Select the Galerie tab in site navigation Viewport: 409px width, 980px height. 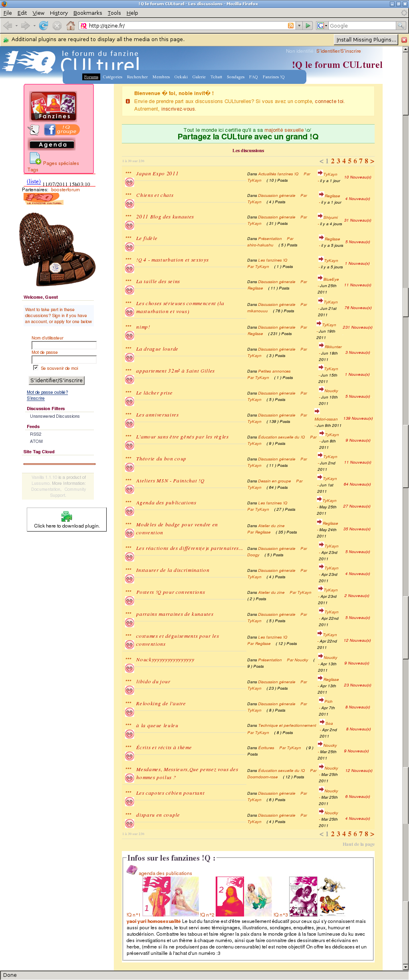click(199, 77)
